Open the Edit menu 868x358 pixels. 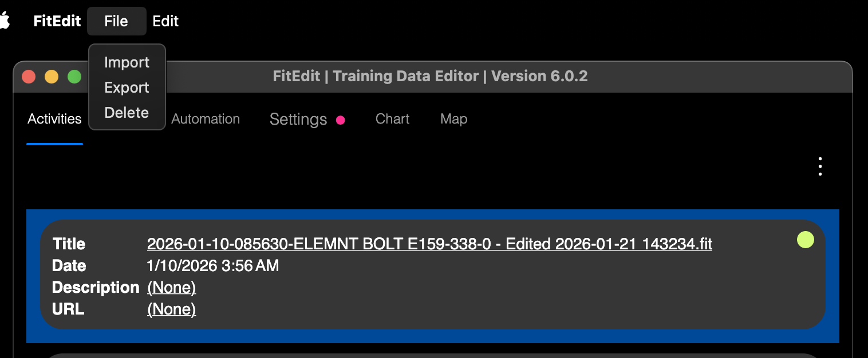165,21
